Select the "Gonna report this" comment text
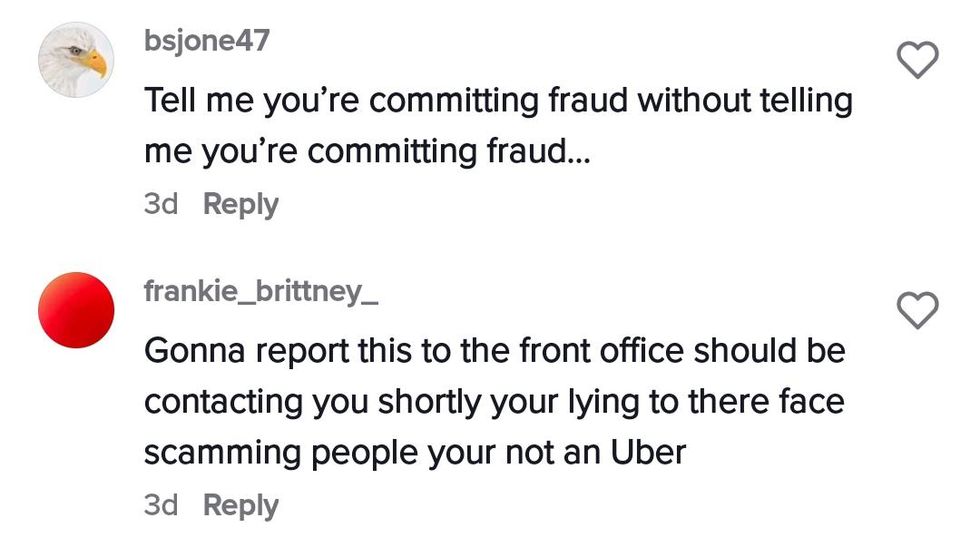This screenshot has height=536, width=980. click(495, 351)
